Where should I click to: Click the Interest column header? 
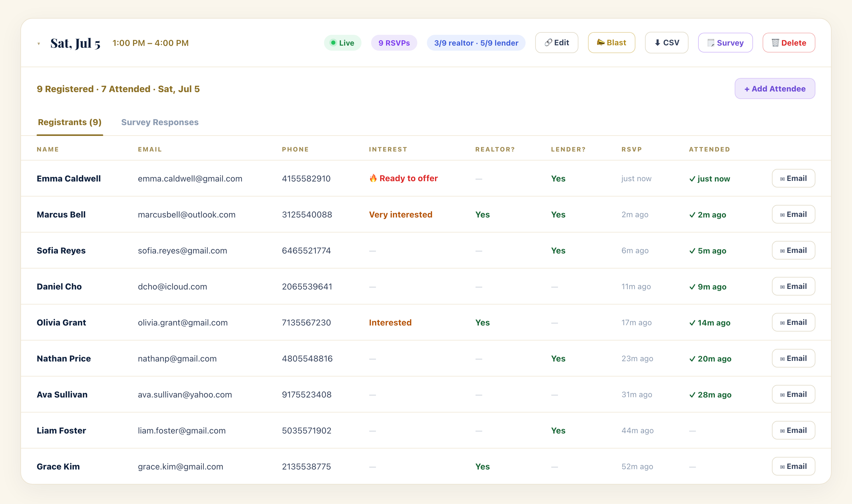388,149
